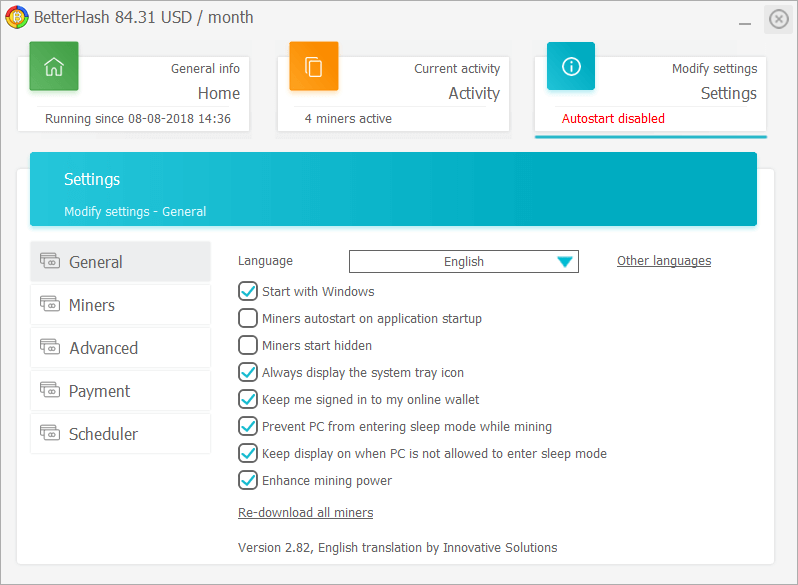The width and height of the screenshot is (798, 585).
Task: Click Re-download all miners link
Action: tap(305, 513)
